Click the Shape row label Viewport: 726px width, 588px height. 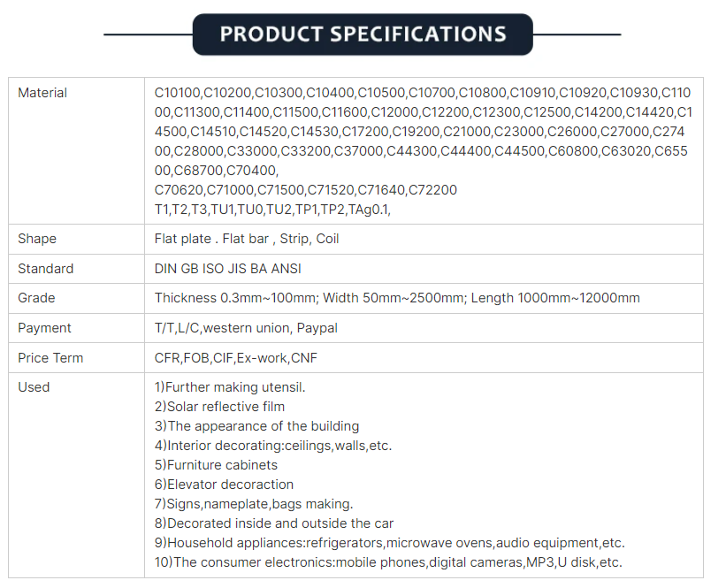(x=37, y=239)
